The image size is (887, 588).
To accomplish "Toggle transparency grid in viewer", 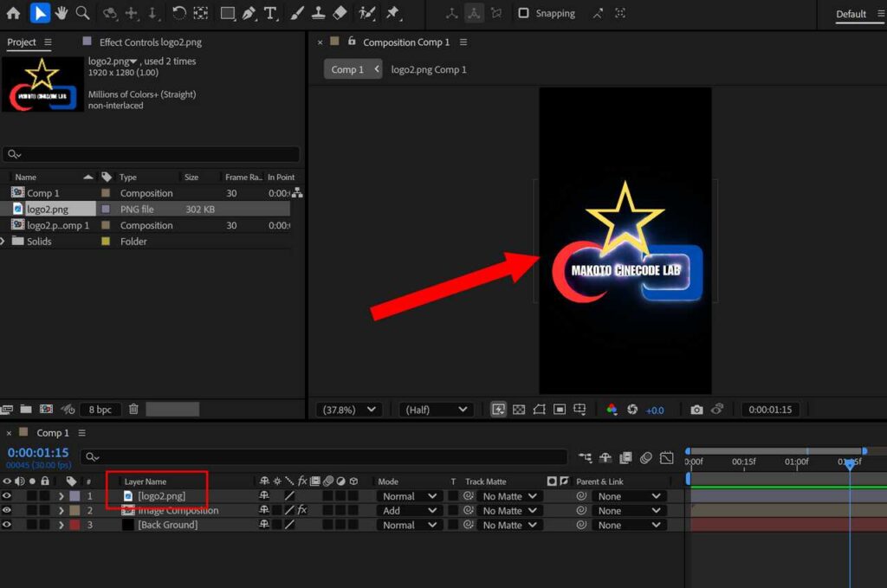I will pyautogui.click(x=519, y=410).
